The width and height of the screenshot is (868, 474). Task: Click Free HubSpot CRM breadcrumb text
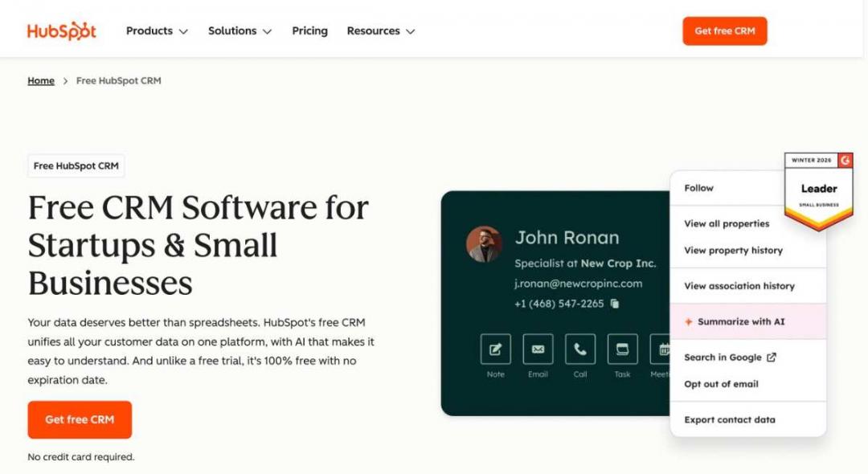pyautogui.click(x=118, y=81)
